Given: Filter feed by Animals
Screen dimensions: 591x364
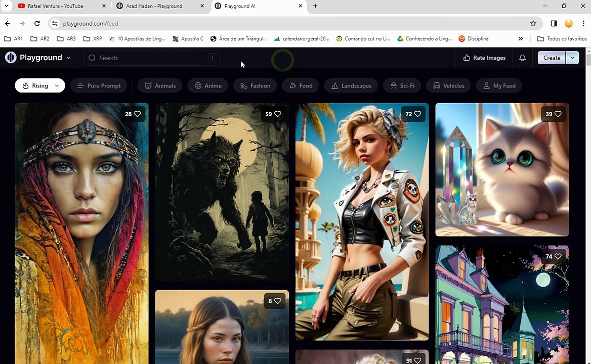Looking at the screenshot, I should 160,85.
